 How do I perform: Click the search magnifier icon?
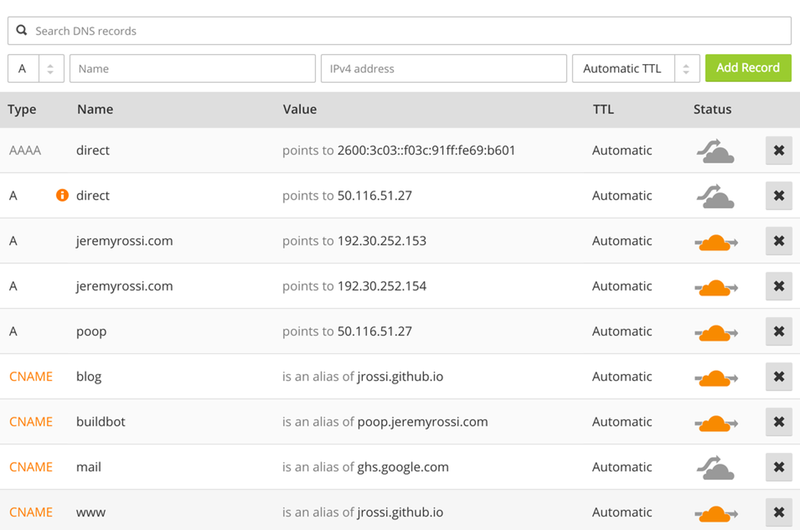coord(21,31)
